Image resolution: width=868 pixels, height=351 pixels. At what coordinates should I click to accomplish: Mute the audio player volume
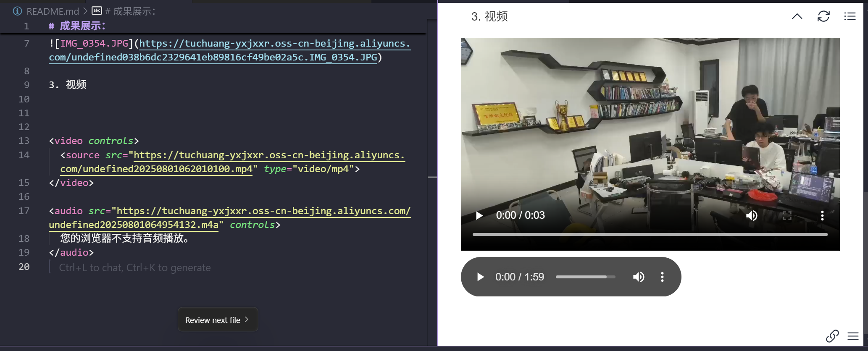[x=638, y=277]
